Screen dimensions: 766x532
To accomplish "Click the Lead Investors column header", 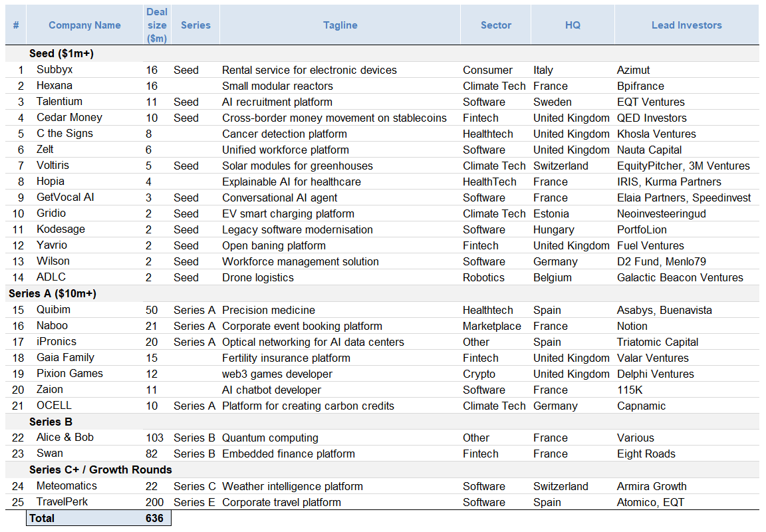I will coord(686,25).
